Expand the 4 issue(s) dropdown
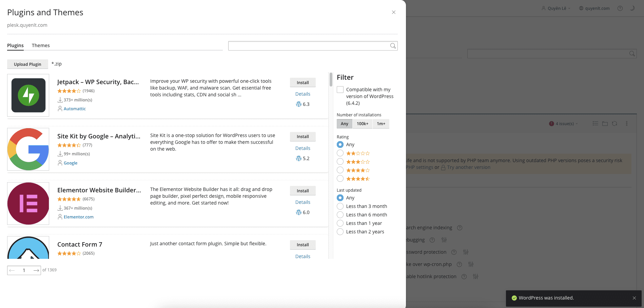The width and height of the screenshot is (644, 308). (564, 124)
